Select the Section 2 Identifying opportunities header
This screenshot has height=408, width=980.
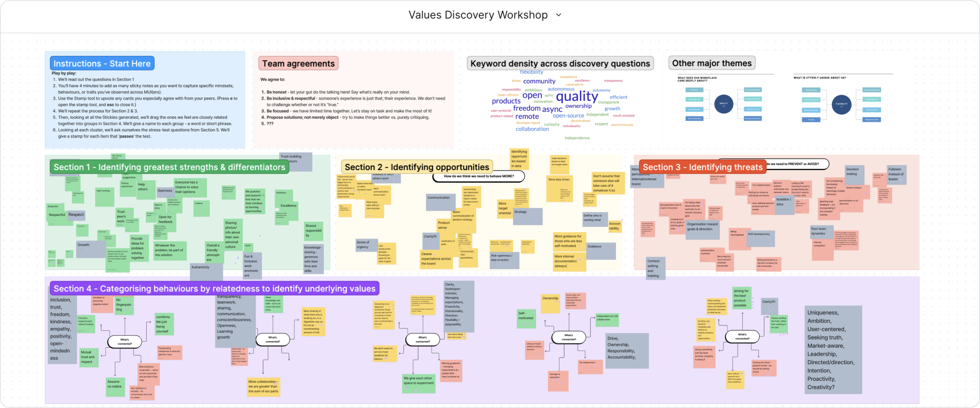click(x=416, y=167)
